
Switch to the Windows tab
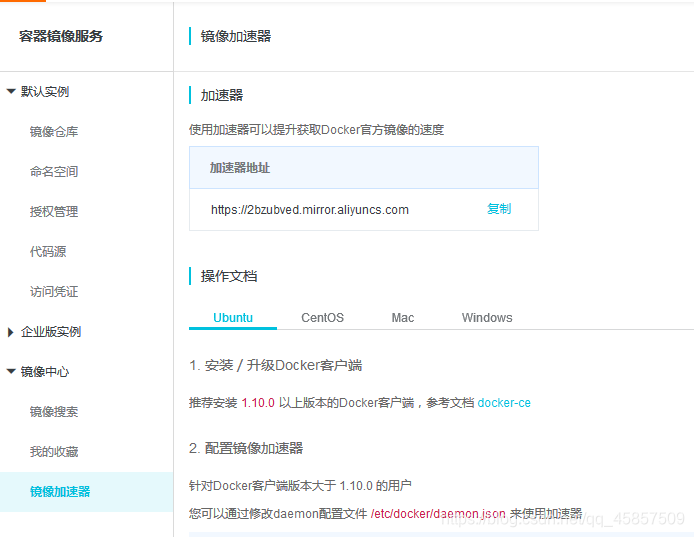[487, 317]
